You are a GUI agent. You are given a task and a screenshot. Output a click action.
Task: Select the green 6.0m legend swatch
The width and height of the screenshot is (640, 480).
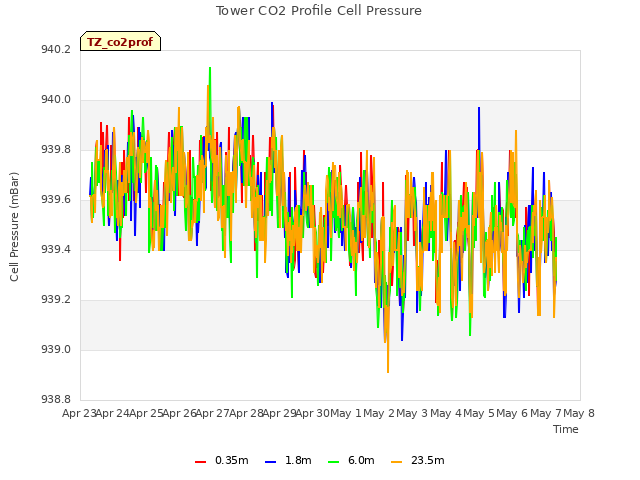[333, 461]
